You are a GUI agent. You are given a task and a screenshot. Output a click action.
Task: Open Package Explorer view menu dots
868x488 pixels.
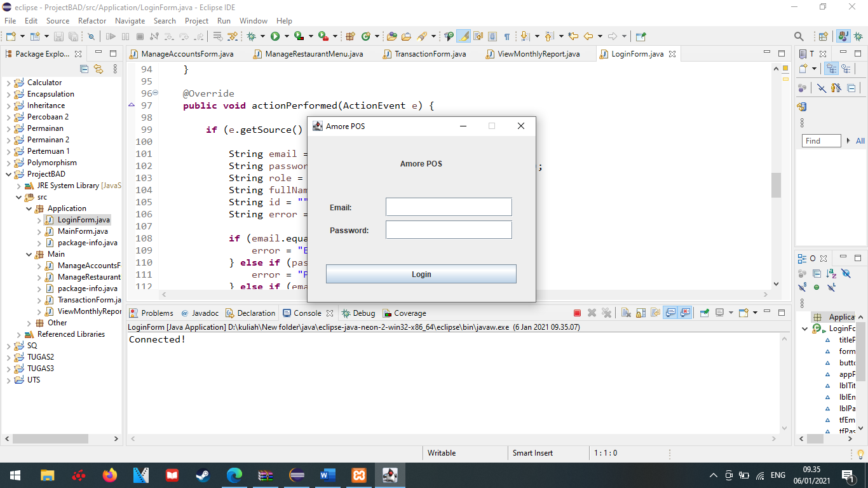click(x=115, y=69)
